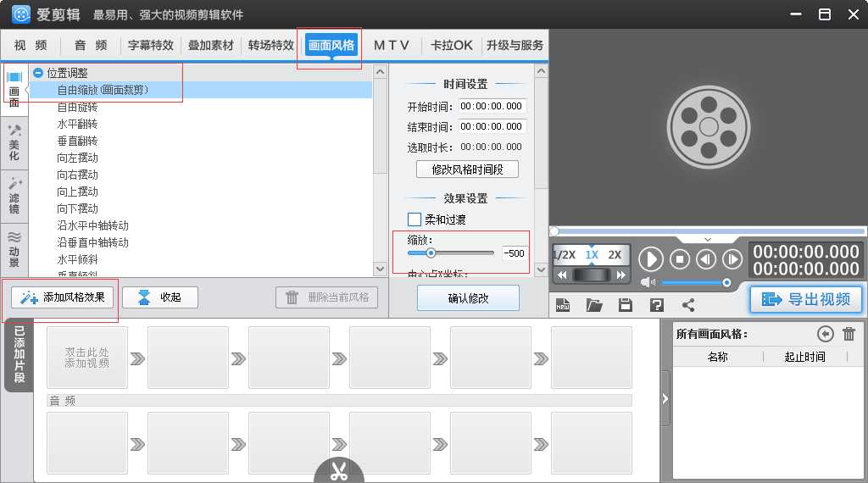
Task: Select 自由缩放(画面裁剪) style
Action: [200, 90]
